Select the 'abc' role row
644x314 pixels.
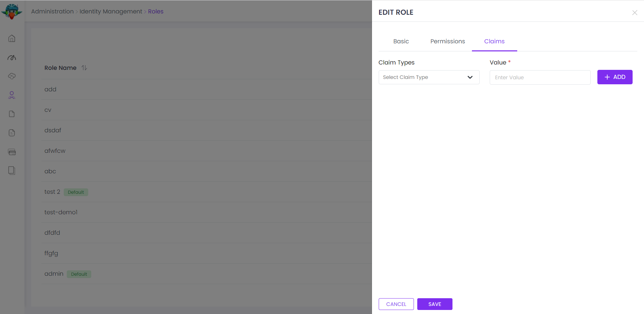click(206, 171)
